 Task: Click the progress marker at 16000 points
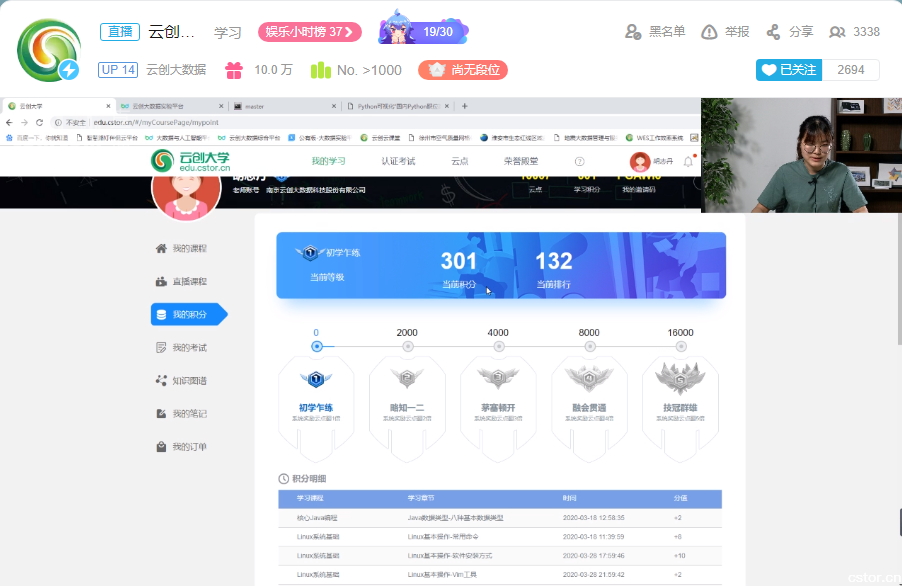click(681, 347)
